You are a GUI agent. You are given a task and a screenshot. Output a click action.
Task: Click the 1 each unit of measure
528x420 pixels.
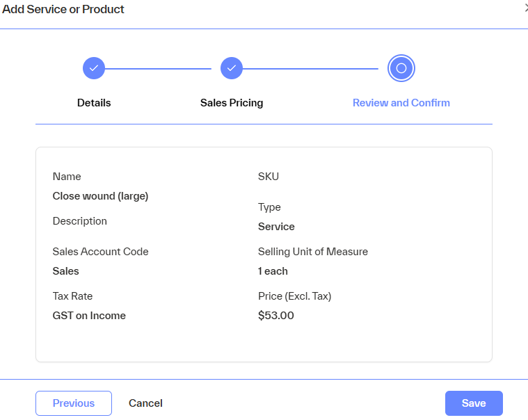pyautogui.click(x=273, y=271)
